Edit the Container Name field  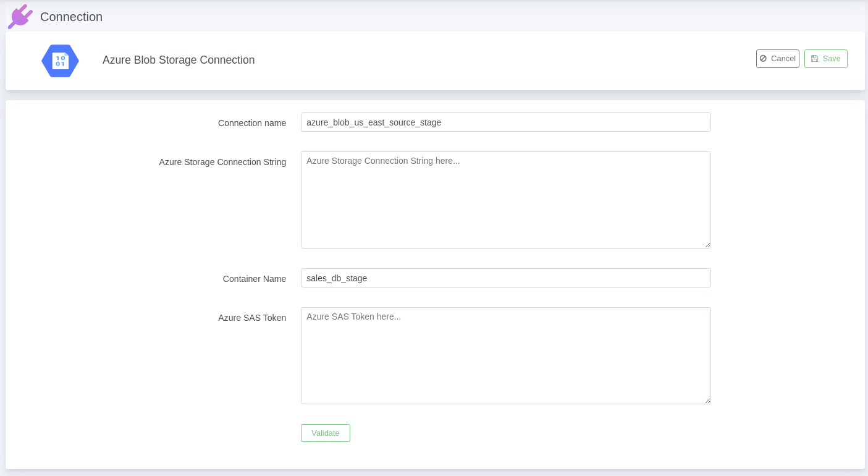506,278
